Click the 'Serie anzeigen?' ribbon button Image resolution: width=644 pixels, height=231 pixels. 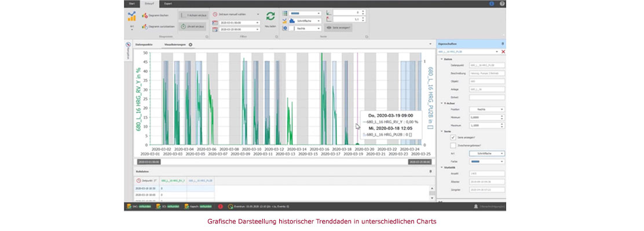[338, 28]
